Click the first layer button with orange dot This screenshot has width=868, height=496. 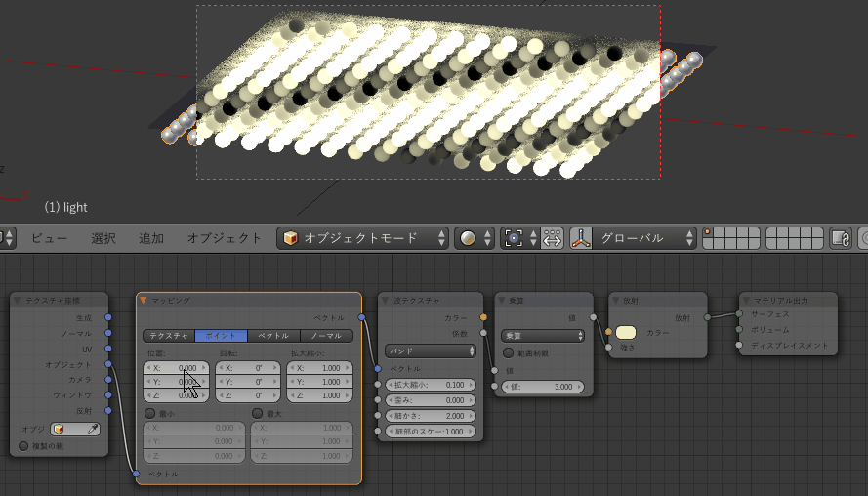point(709,233)
